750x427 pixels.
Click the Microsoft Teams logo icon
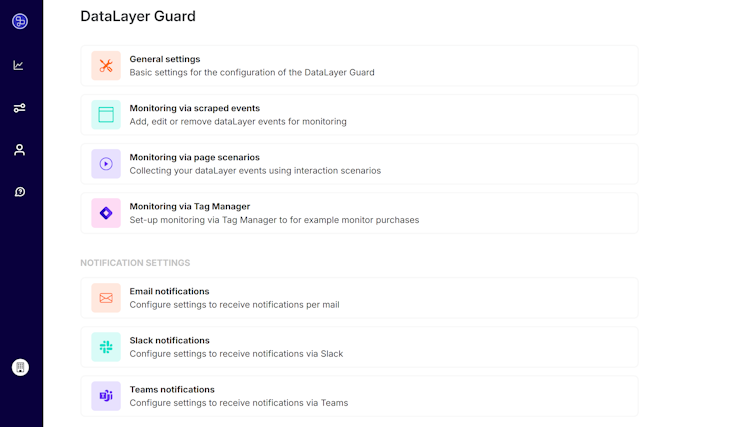[x=106, y=396]
